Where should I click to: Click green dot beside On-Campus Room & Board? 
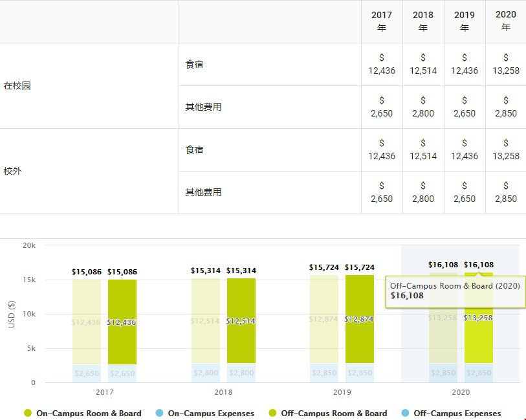pos(28,413)
